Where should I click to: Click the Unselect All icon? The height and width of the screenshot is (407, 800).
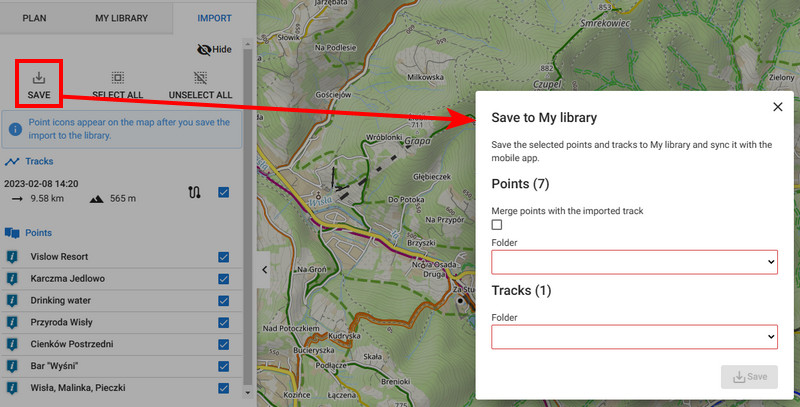click(200, 77)
